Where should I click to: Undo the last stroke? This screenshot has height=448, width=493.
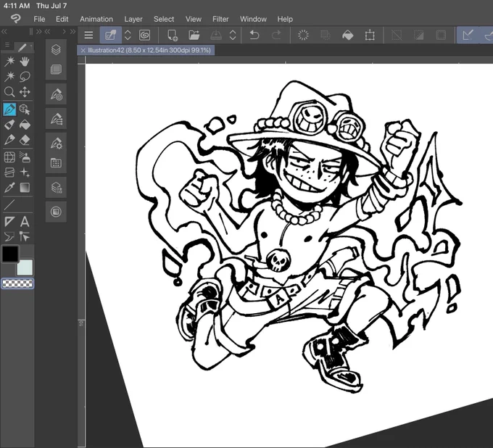pos(254,35)
